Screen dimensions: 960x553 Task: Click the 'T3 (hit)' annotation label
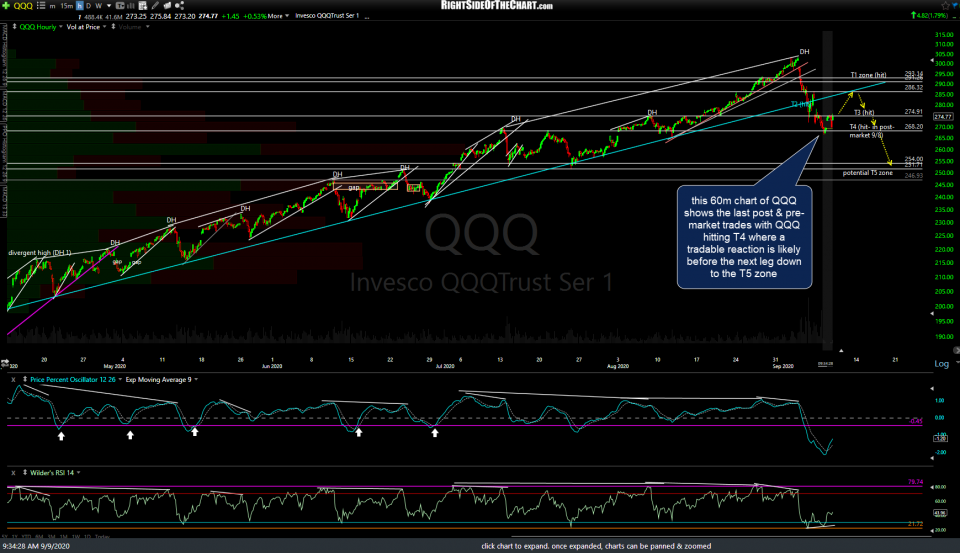point(864,113)
